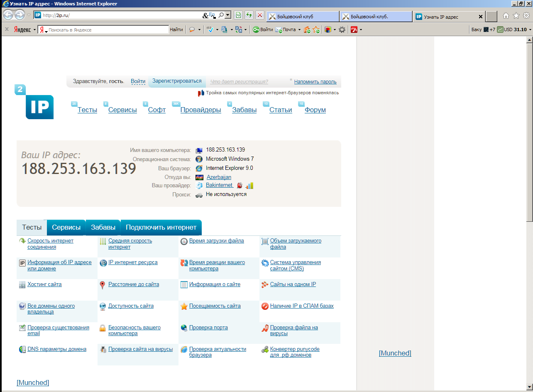This screenshot has height=392, width=533.
Task: Click the Yandex Bar settings gear
Action: [342, 29]
